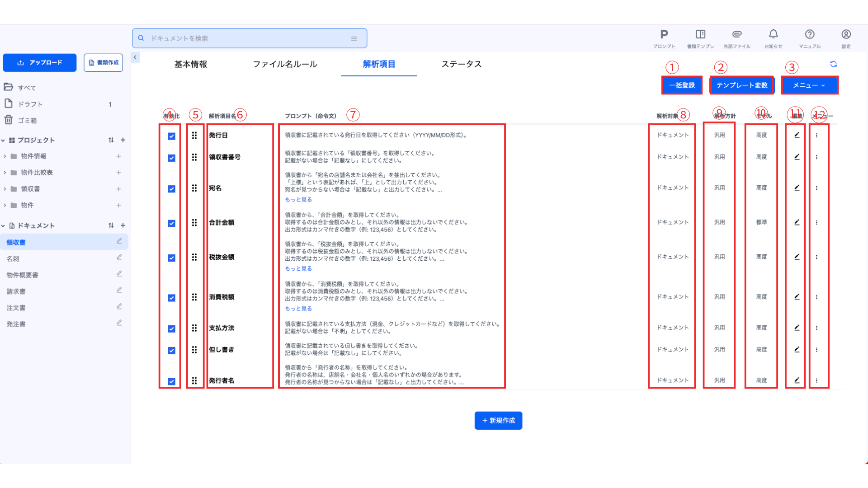Uncheck 有効化 checkbox for 発行日

point(171,136)
